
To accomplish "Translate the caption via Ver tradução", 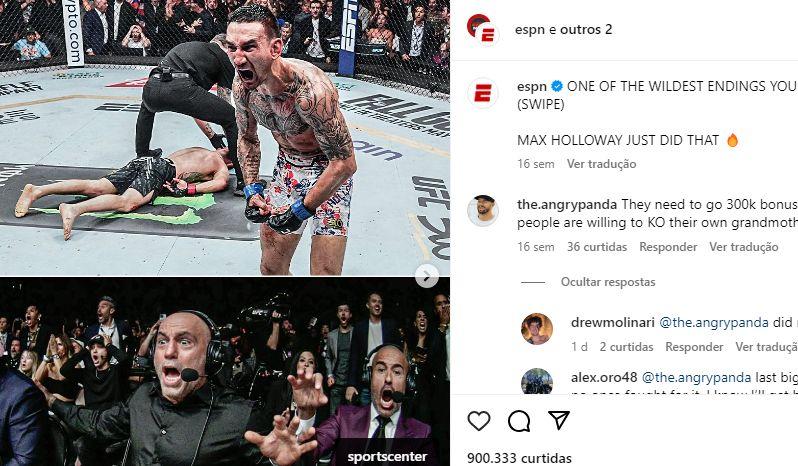I will 602,164.
